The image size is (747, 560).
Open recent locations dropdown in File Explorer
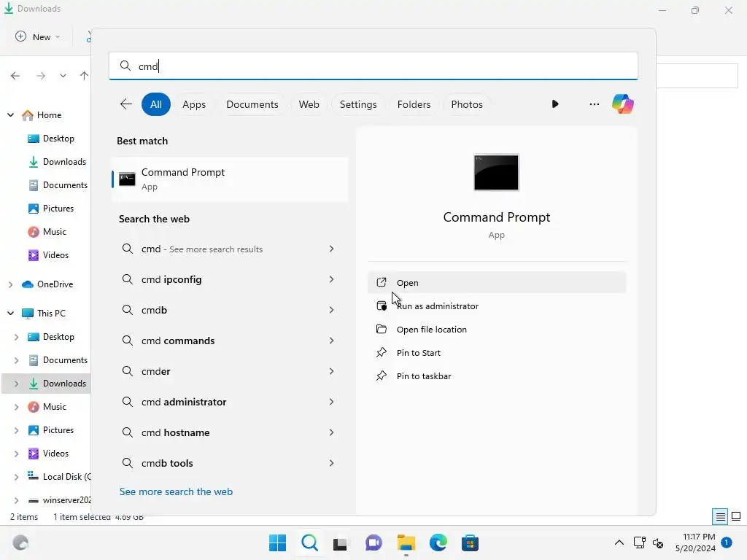click(x=63, y=76)
